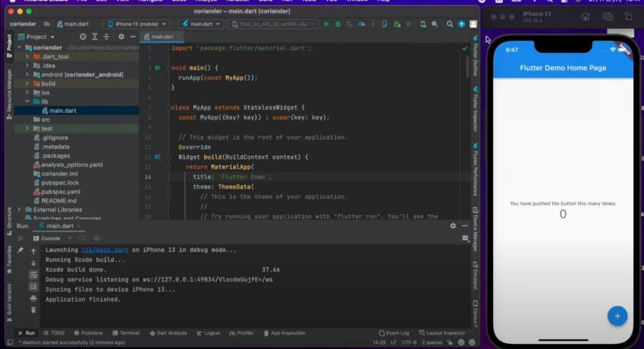Image resolution: width=644 pixels, height=349 pixels.
Task: Rotate the simulator device using rotate icon
Action: pos(628,17)
